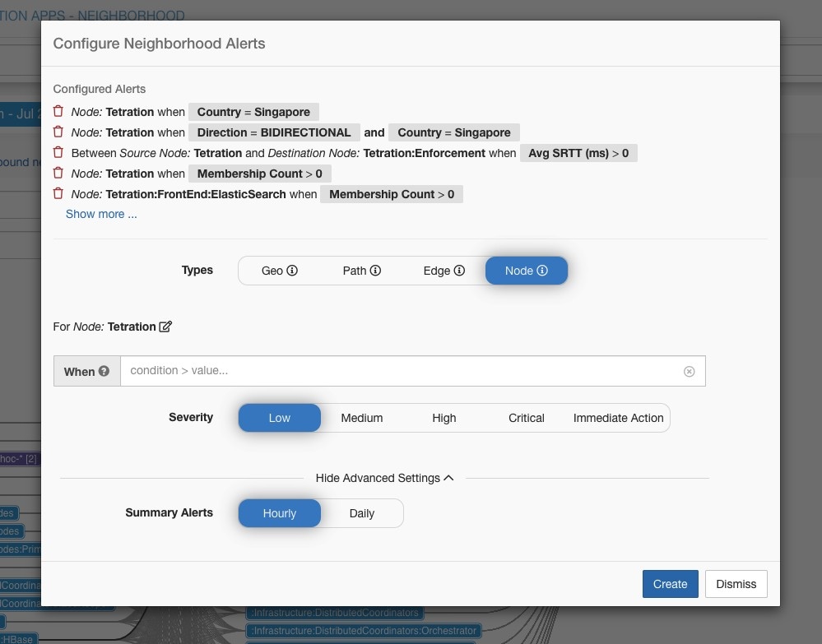Remove the Direction = BIDIRECTIONAL alert
This screenshot has height=644, width=822.
[57, 132]
